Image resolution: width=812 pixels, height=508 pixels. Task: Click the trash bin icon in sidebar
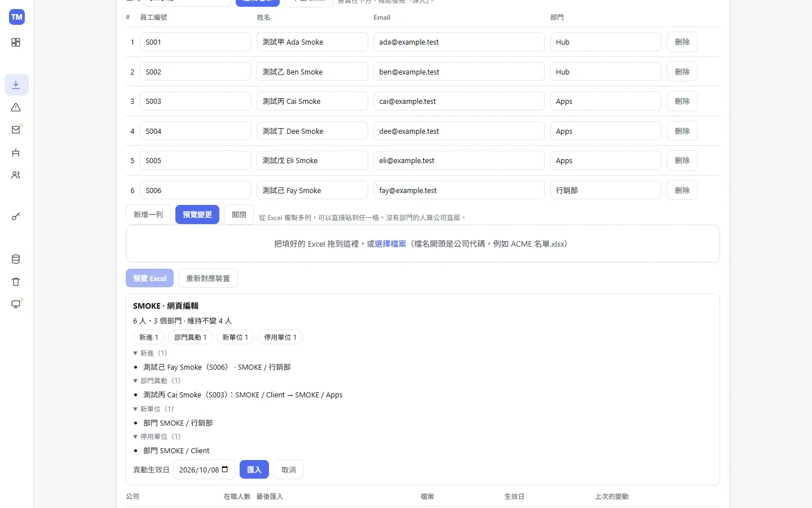click(x=16, y=282)
